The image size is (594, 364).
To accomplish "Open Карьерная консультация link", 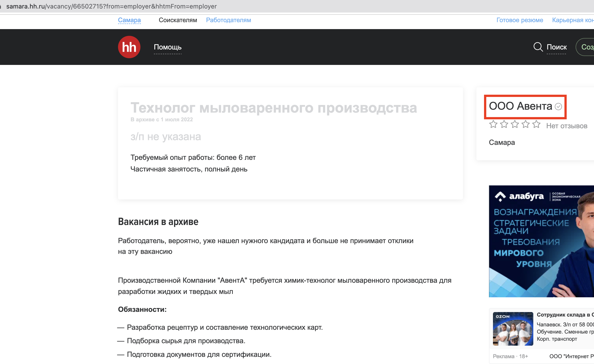I will point(572,20).
